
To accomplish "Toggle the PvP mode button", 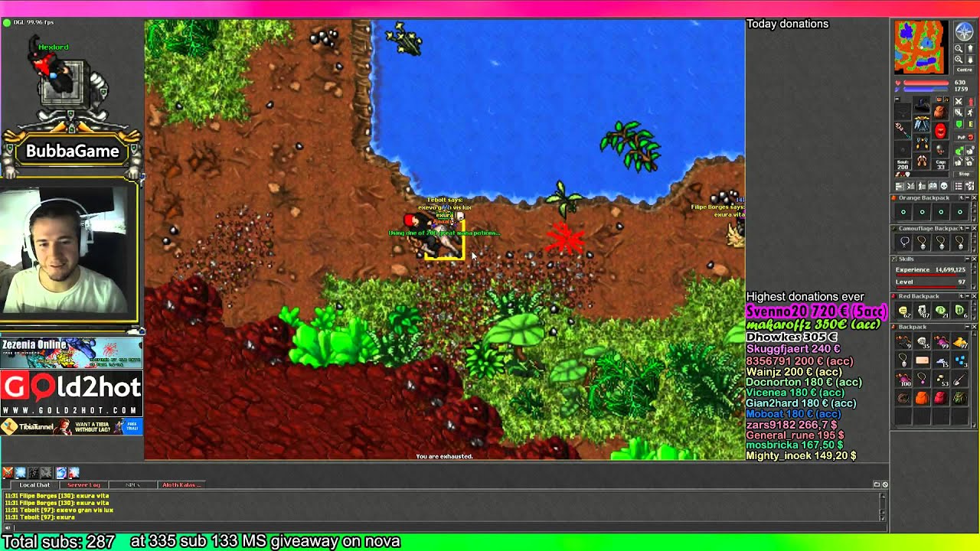I will pyautogui.click(x=964, y=137).
